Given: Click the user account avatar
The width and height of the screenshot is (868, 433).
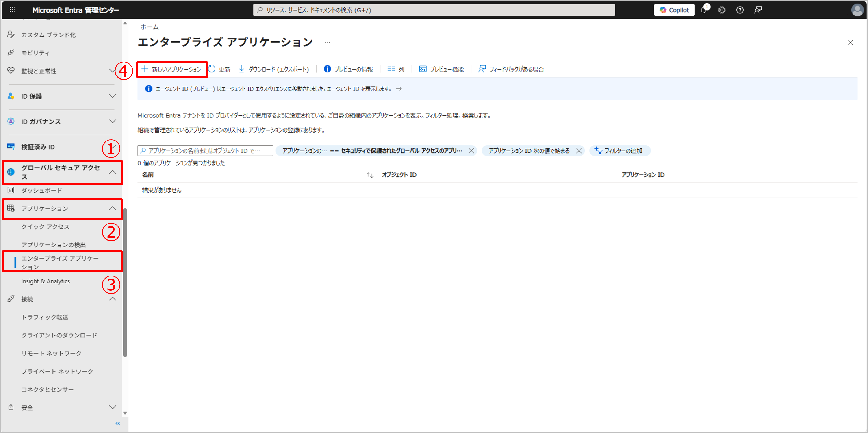Looking at the screenshot, I should point(857,10).
